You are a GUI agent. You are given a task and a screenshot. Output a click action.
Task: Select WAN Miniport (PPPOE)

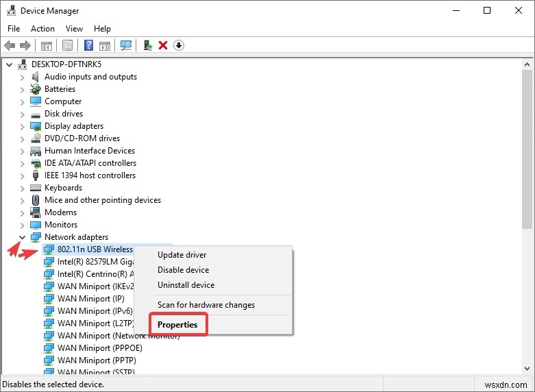click(x=99, y=348)
